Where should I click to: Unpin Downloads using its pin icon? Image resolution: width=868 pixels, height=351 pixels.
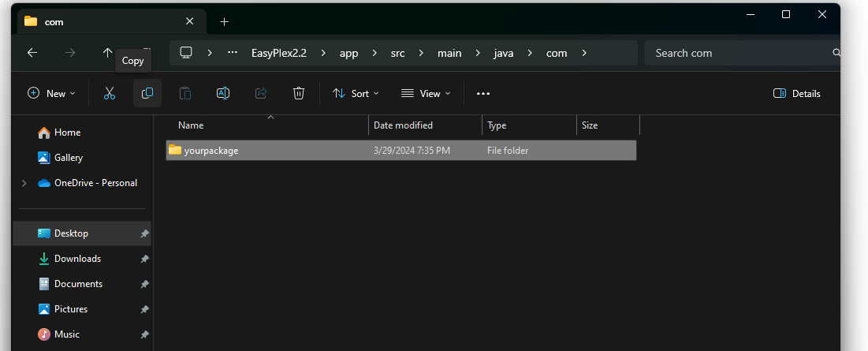tap(144, 259)
